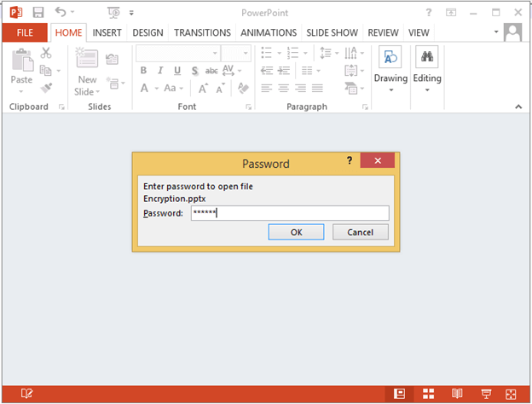Toggle Normal view button in status bar
532x404 pixels.
399,394
